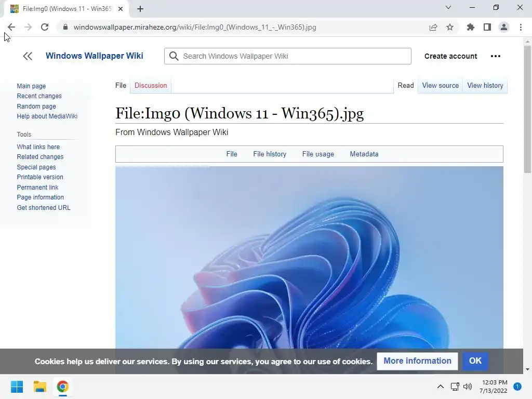Screen dimensions: 532x399
Task: Open Permanent link
Action: 37,187
